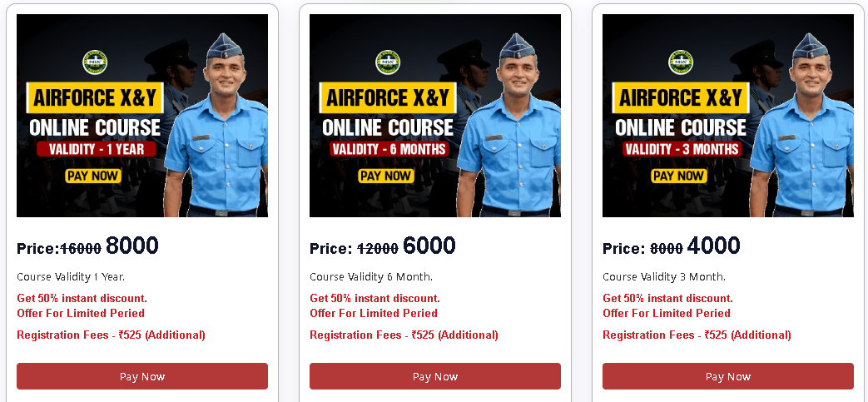Click the MKC logo in the 3 Months banner
Image resolution: width=868 pixels, height=402 pixels.
(x=681, y=62)
